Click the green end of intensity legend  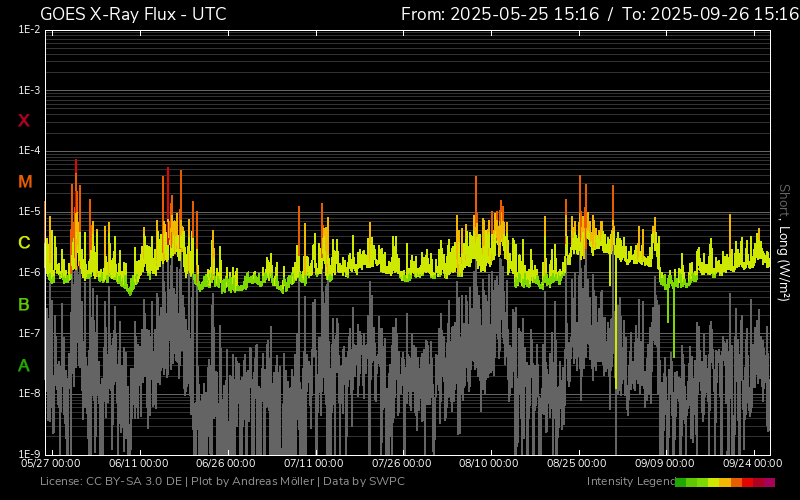pos(681,482)
